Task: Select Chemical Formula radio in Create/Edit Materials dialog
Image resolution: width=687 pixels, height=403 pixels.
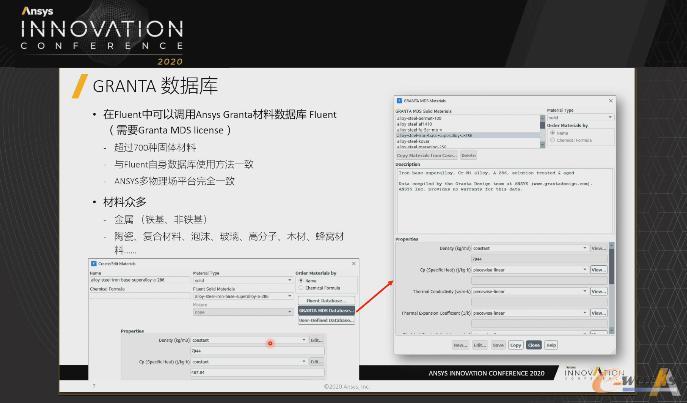Action: point(301,288)
